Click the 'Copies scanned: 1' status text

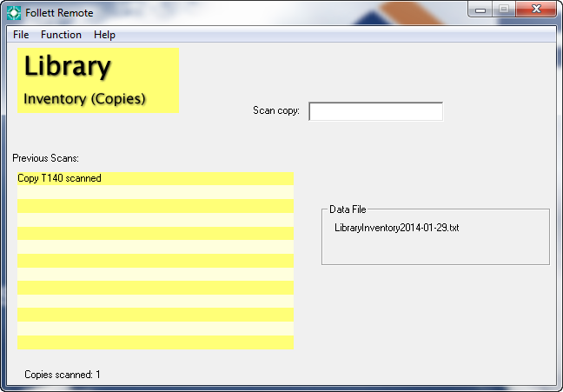tap(62, 375)
